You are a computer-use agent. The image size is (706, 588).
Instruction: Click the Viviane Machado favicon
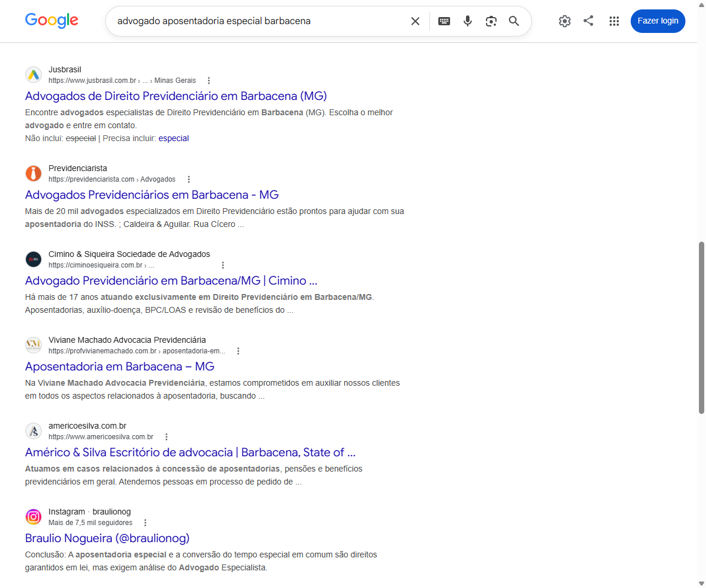[34, 345]
